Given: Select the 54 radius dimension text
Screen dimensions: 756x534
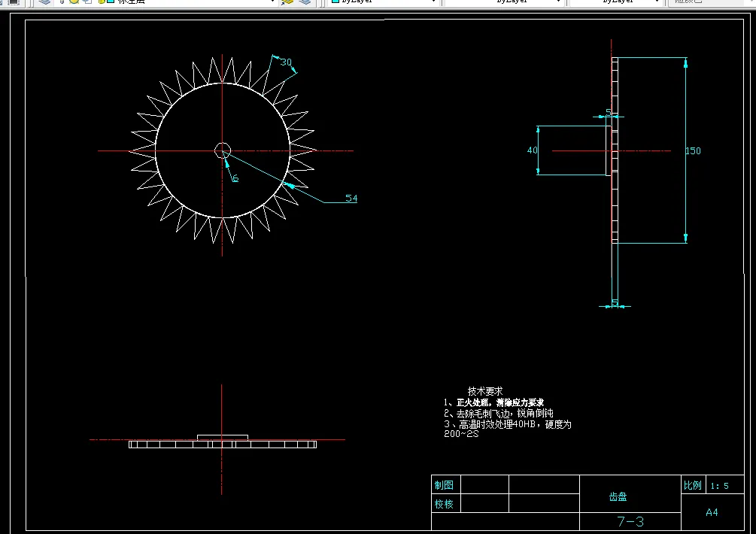Looking at the screenshot, I should point(351,198).
